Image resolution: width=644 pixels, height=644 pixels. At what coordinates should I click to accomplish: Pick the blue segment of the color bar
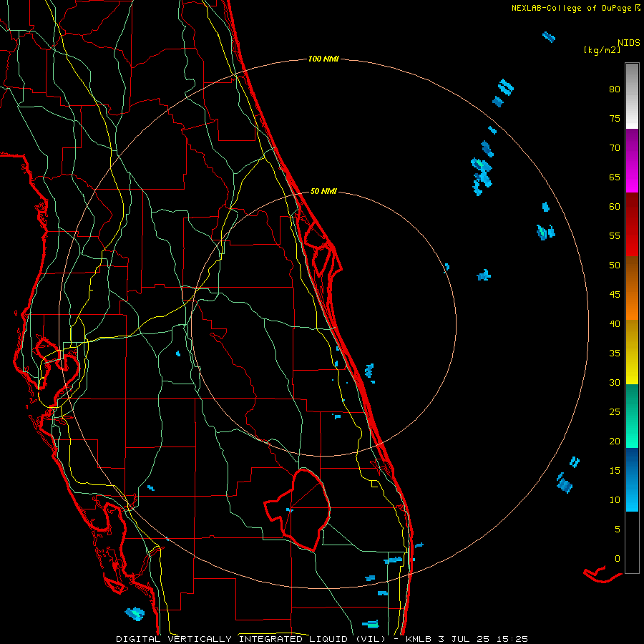pyautogui.click(x=632, y=479)
